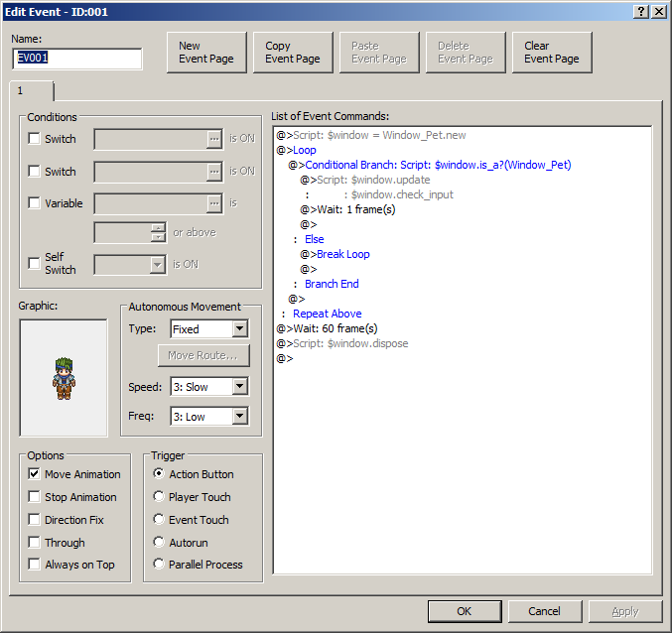Image resolution: width=672 pixels, height=633 pixels.
Task: Click Copy Event Page button
Action: [293, 53]
